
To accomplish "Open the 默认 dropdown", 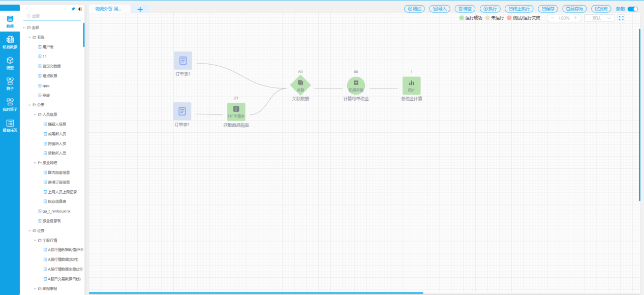I will [600, 18].
